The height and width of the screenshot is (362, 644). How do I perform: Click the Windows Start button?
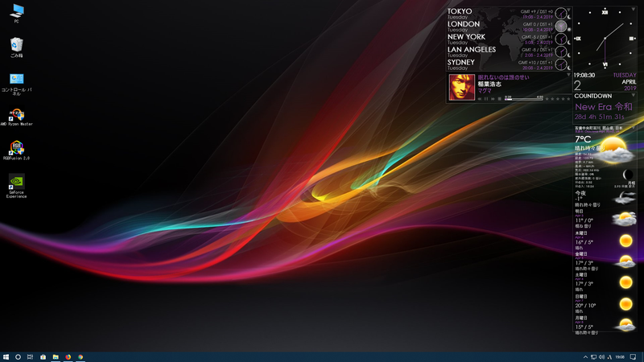click(x=6, y=356)
